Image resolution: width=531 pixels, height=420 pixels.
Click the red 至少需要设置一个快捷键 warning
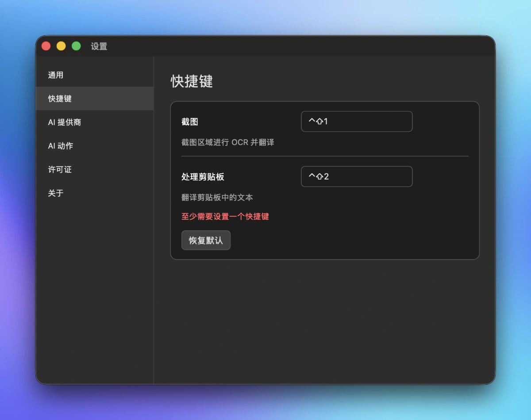[225, 217]
